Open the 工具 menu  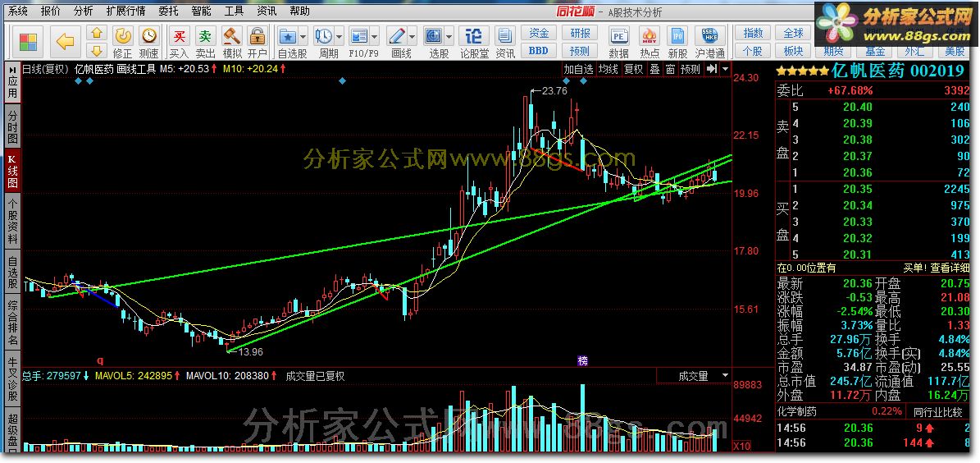click(x=234, y=11)
